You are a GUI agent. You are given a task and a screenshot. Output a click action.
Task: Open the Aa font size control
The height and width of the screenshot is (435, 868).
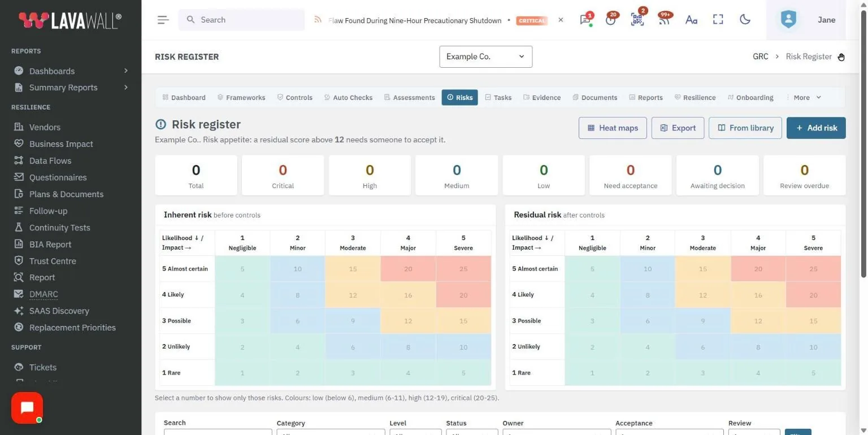click(691, 20)
